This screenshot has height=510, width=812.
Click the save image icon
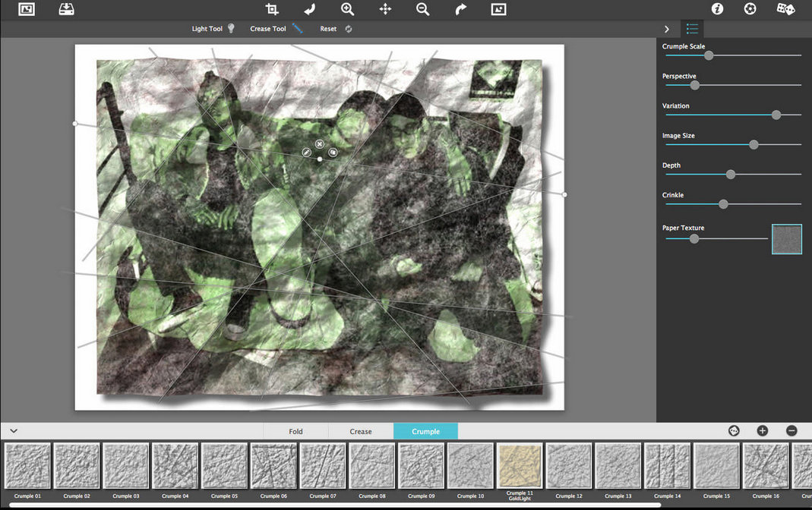pos(66,9)
